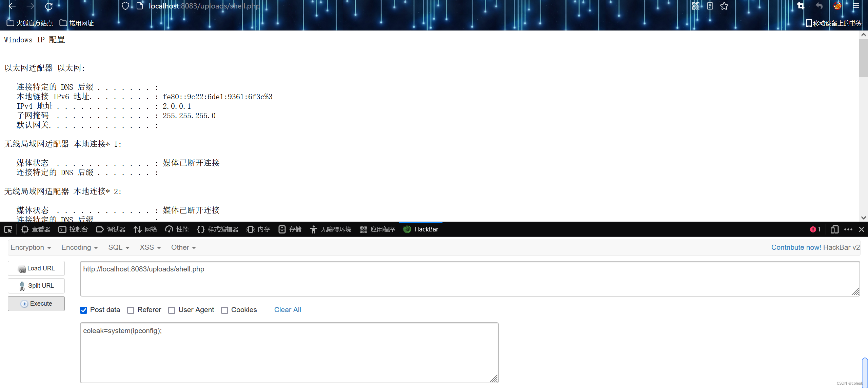Click the red error count badge
This screenshot has height=388, width=868.
[815, 229]
